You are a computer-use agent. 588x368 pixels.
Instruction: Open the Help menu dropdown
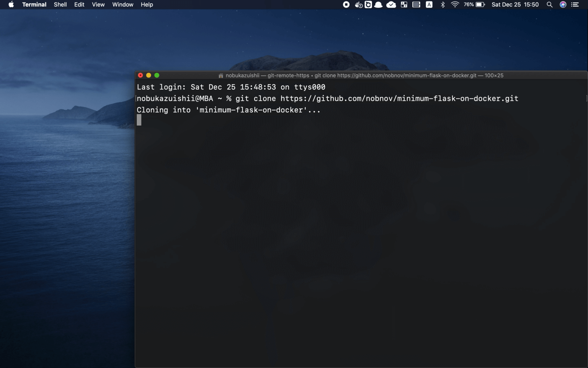pos(146,5)
